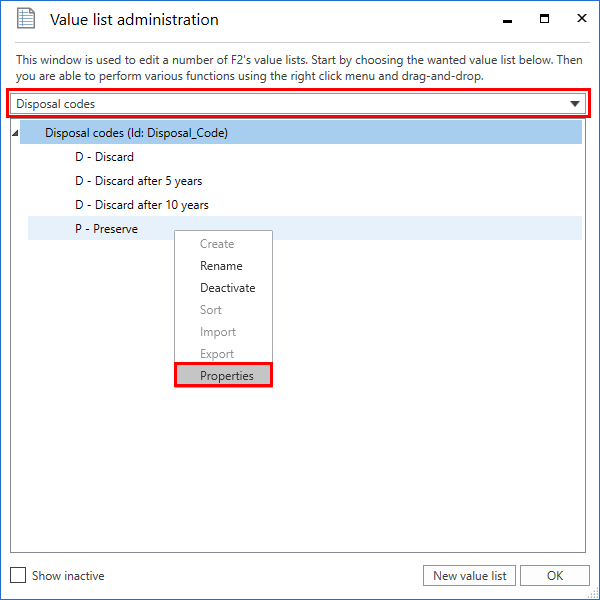Click the New value list button

470,576
